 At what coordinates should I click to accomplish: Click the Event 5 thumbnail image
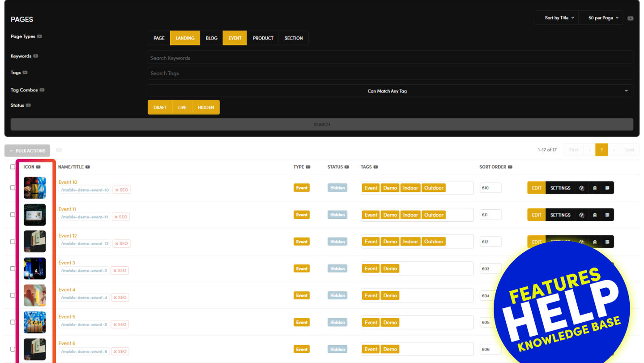coord(35,322)
